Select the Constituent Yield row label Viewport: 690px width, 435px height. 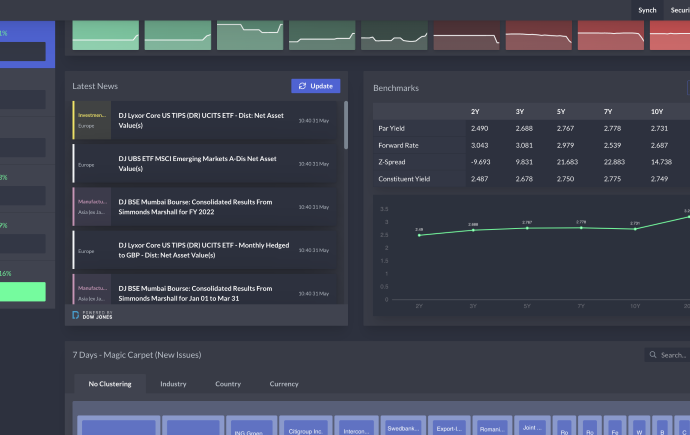(404, 179)
